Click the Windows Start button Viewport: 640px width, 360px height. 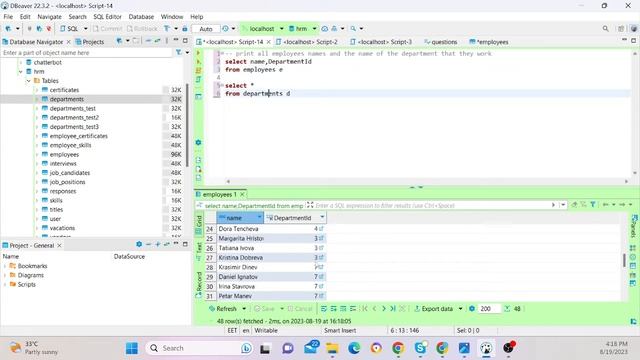(132, 348)
